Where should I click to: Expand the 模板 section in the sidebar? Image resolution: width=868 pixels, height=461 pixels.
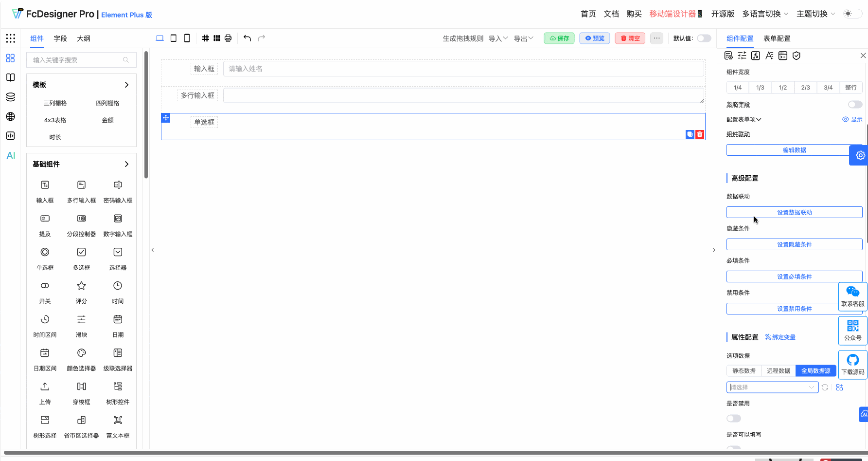tap(126, 84)
